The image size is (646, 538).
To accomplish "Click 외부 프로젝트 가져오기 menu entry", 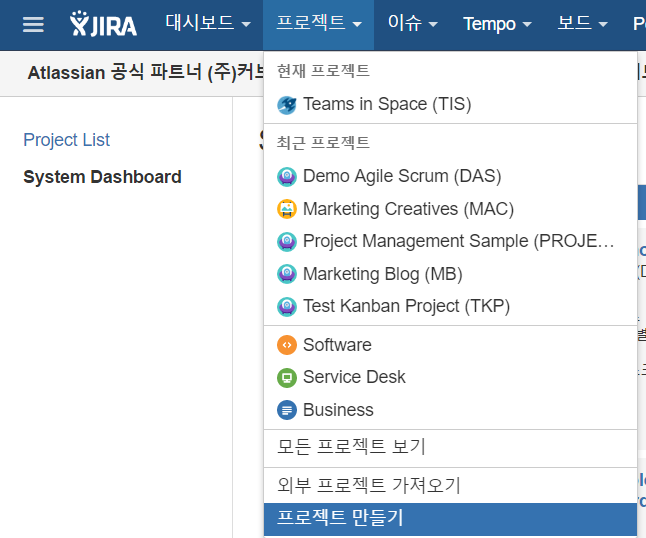I will (450, 485).
